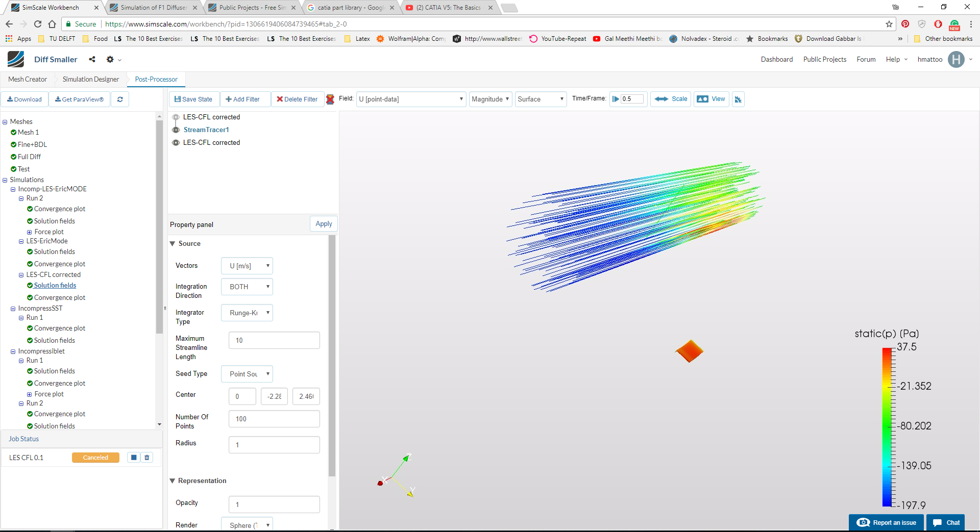Screen dimensions: 980x532
Task: Click the Delete Filter button
Action: (x=298, y=99)
